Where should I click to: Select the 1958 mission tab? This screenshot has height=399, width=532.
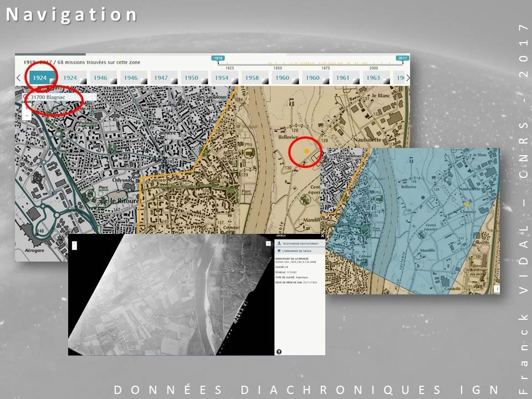click(255, 78)
